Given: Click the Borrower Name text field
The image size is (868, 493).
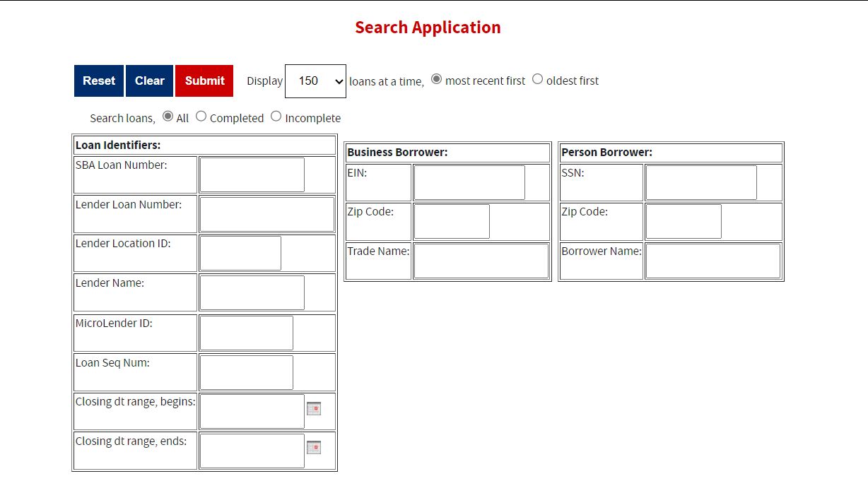Looking at the screenshot, I should click(712, 261).
